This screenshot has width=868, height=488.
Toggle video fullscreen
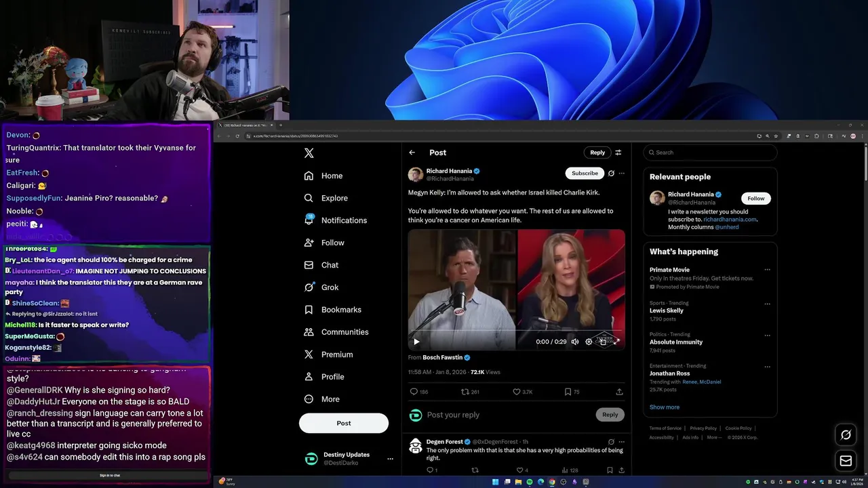pyautogui.click(x=616, y=342)
